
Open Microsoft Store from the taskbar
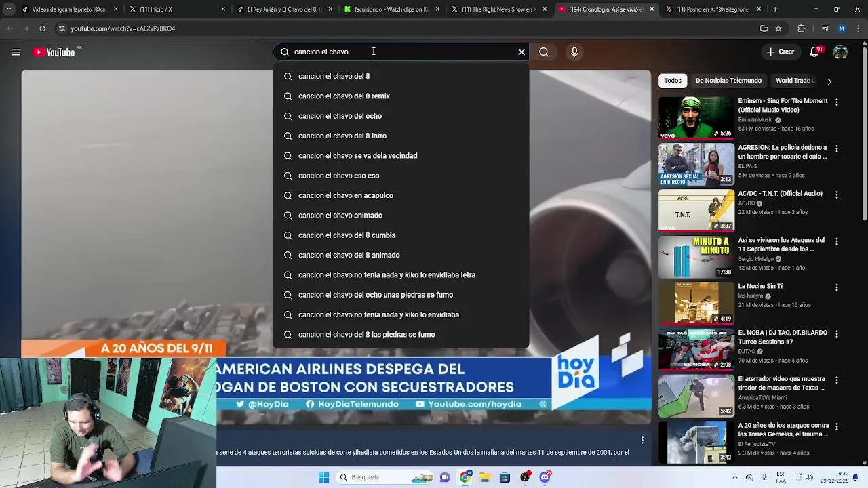coord(505,477)
